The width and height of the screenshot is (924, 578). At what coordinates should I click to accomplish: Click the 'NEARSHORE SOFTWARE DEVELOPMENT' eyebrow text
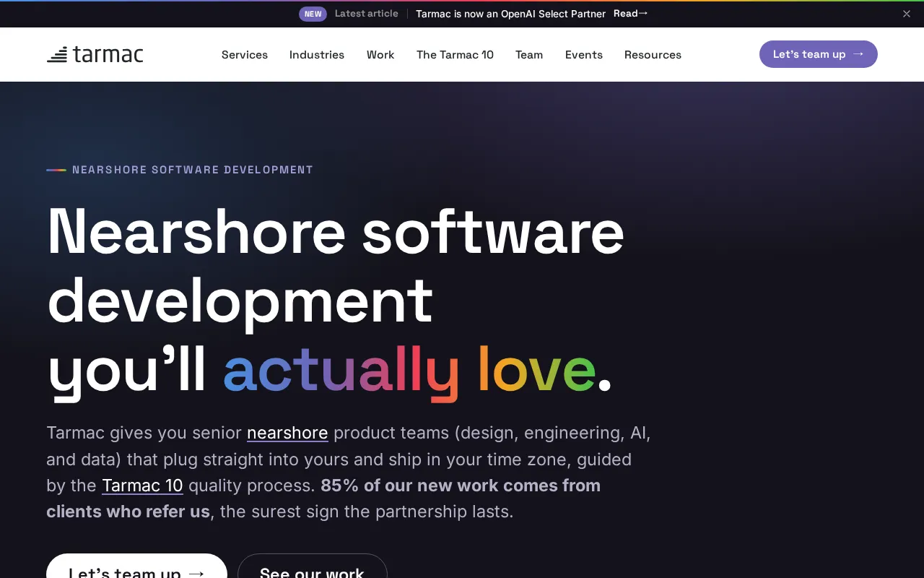(x=193, y=170)
